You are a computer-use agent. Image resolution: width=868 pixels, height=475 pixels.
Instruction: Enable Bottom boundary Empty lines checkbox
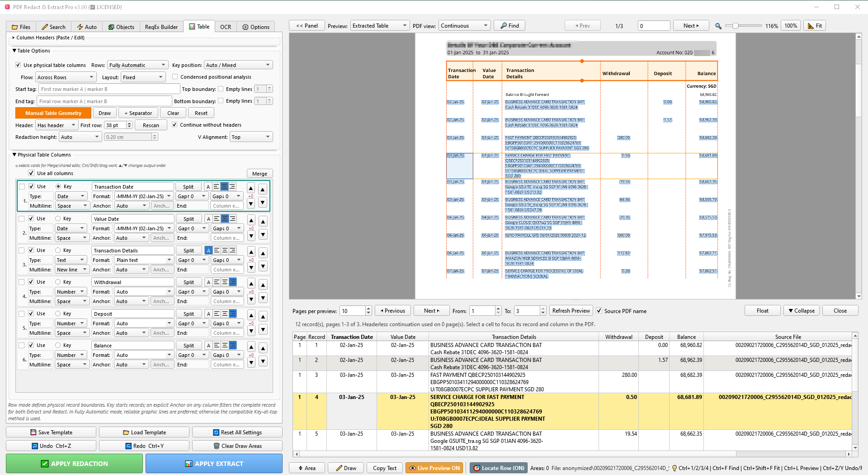(x=221, y=101)
